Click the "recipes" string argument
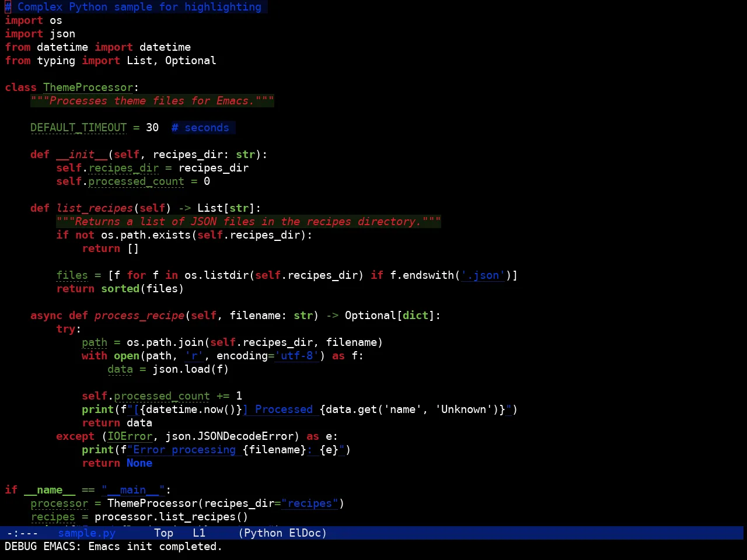This screenshot has height=560, width=747. pos(310,503)
